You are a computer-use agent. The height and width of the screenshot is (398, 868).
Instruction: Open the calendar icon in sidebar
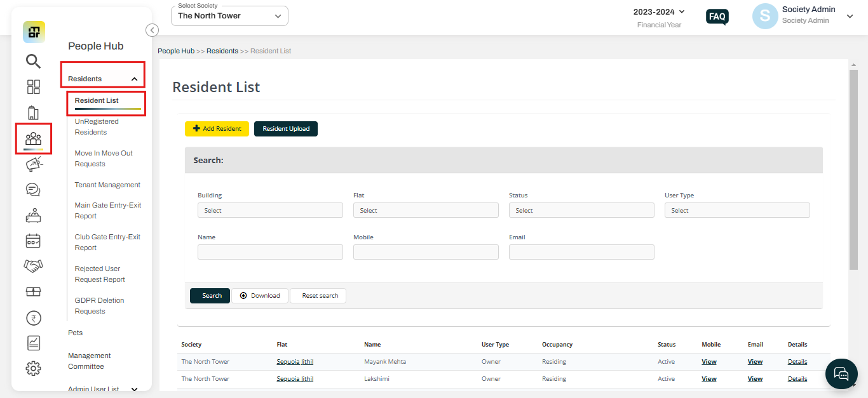(x=33, y=241)
